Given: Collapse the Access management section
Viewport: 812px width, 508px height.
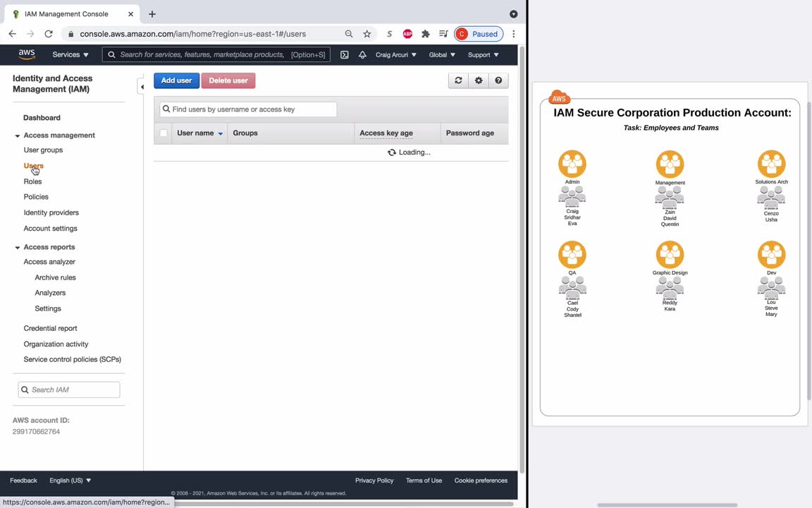Looking at the screenshot, I should click(17, 135).
